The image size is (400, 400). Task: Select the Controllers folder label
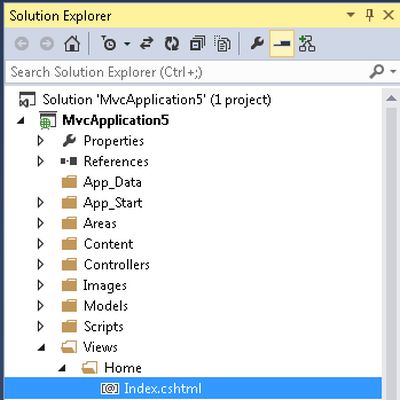[x=117, y=265]
